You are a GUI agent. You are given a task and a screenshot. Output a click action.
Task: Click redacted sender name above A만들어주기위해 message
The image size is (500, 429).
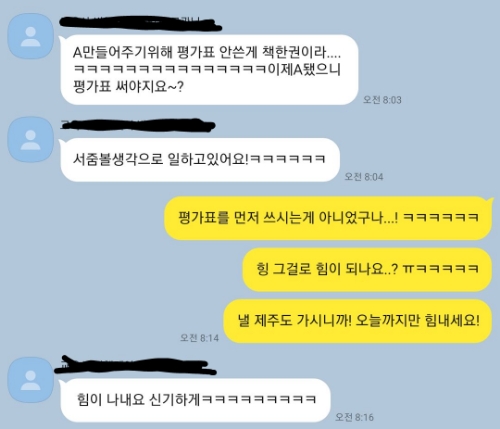pyautogui.click(x=140, y=23)
